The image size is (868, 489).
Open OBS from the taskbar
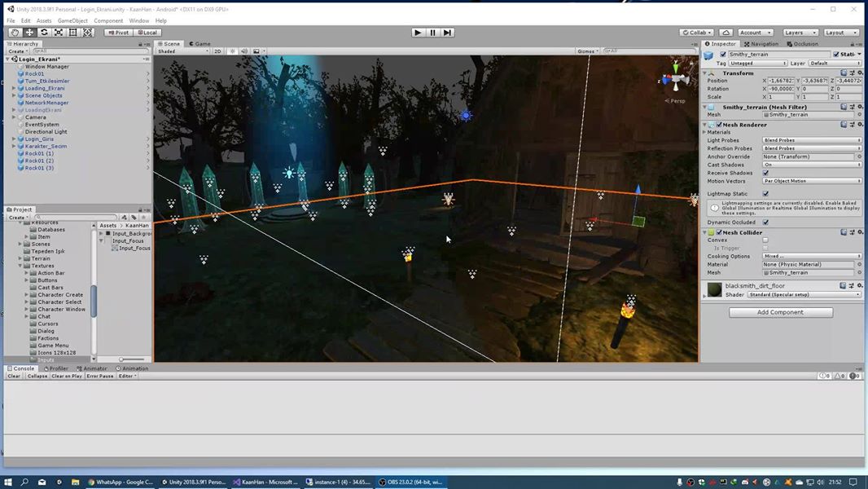click(411, 482)
